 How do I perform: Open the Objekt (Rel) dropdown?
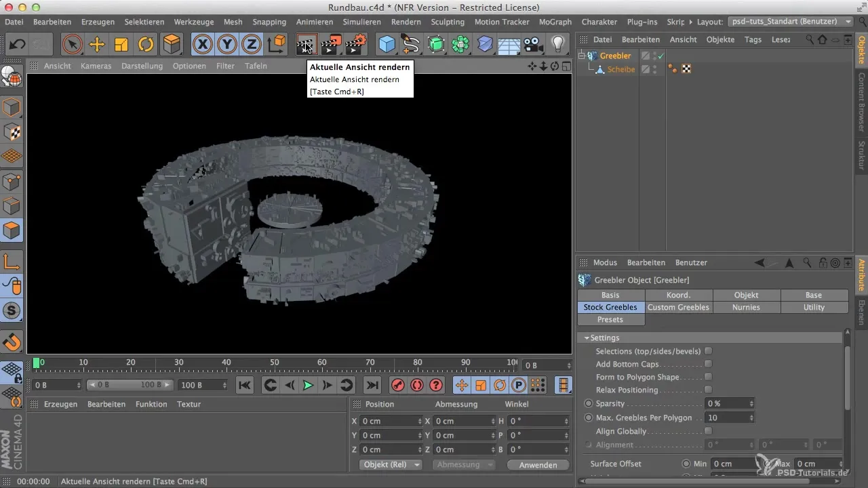tap(390, 465)
